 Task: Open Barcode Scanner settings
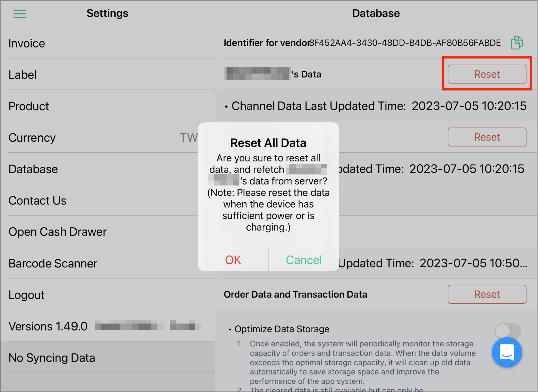point(53,263)
